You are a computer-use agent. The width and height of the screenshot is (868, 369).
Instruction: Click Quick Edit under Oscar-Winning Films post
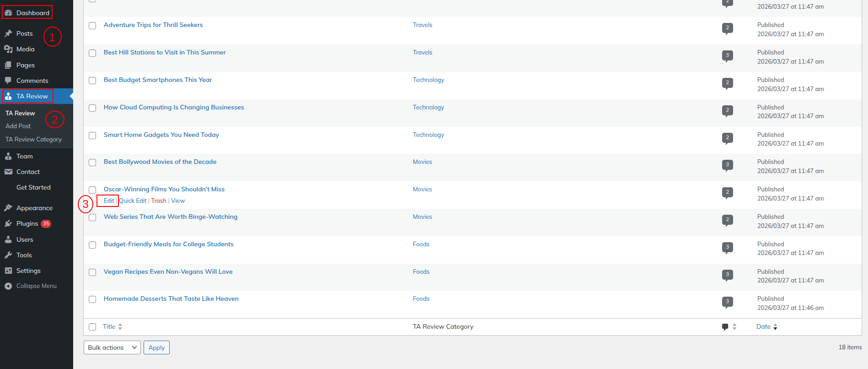coord(133,201)
